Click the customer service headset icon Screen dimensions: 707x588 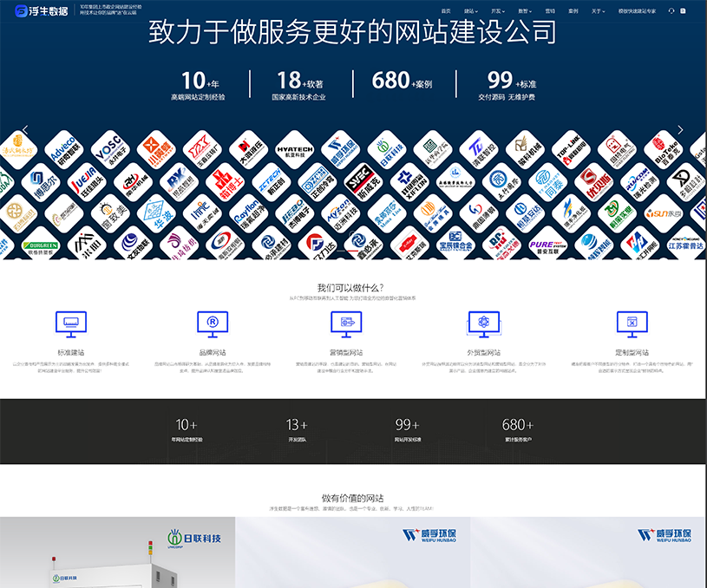tap(670, 11)
